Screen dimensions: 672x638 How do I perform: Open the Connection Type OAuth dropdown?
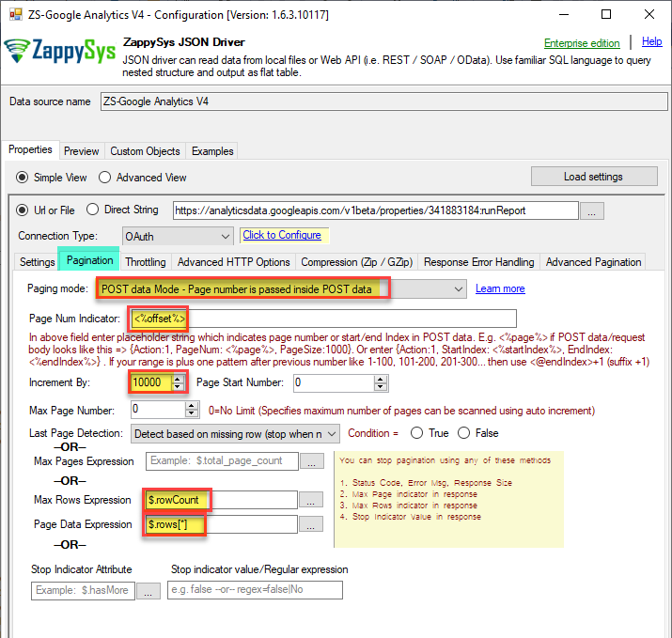click(x=178, y=236)
